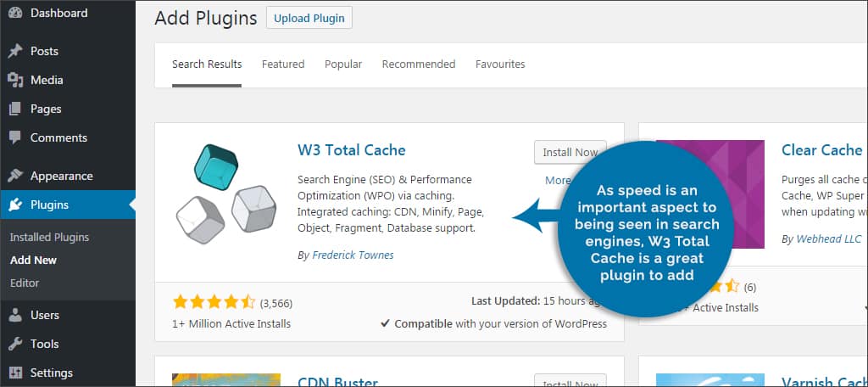
Task: Click the Plugins plug icon
Action: 15,205
